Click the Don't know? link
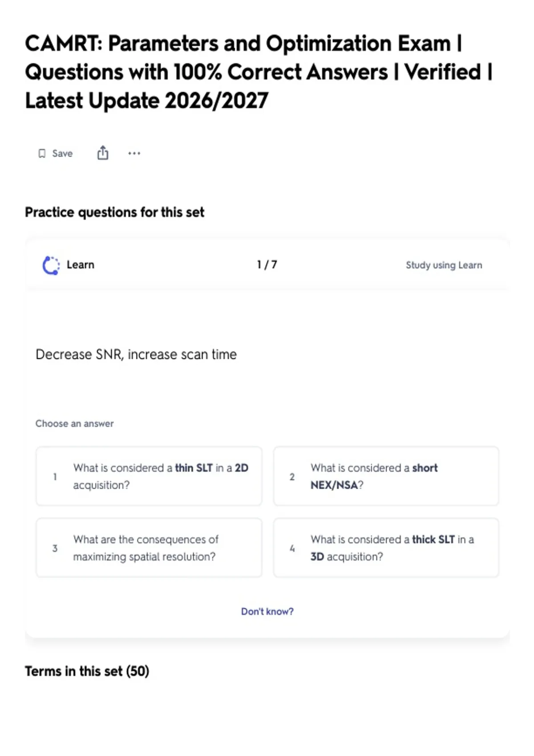This screenshot has height=756, width=534. point(267,611)
